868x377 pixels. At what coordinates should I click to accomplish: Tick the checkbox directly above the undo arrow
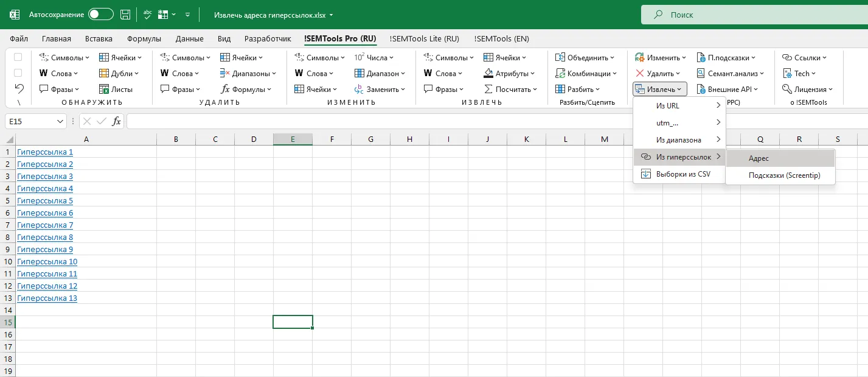pyautogui.click(x=18, y=73)
